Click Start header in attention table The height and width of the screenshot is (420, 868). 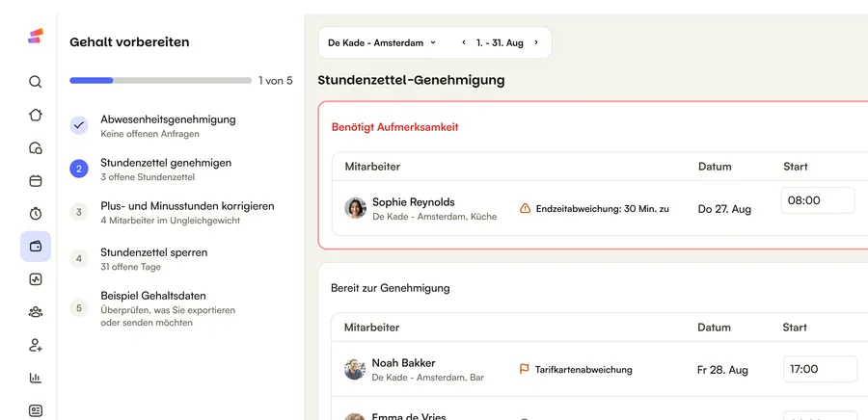click(796, 167)
